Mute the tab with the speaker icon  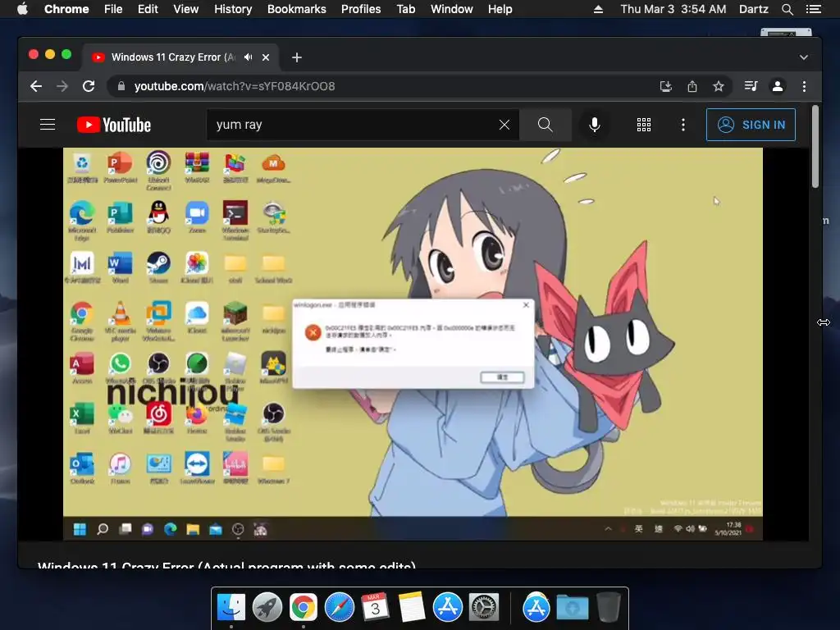coord(248,57)
